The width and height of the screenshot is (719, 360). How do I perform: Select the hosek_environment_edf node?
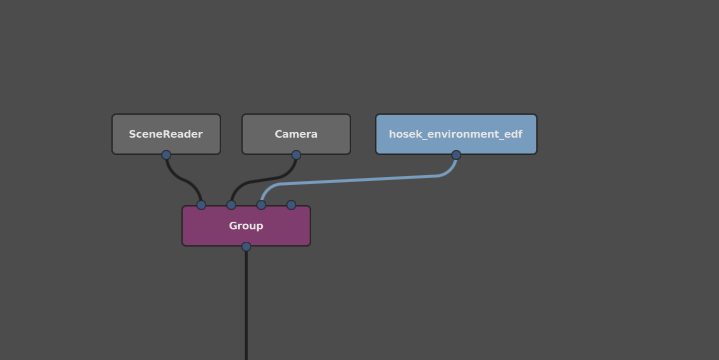(456, 134)
